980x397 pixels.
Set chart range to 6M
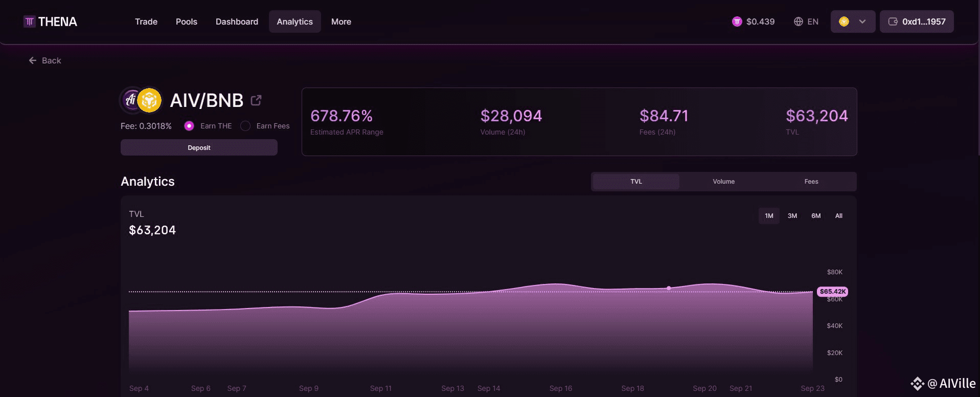816,216
